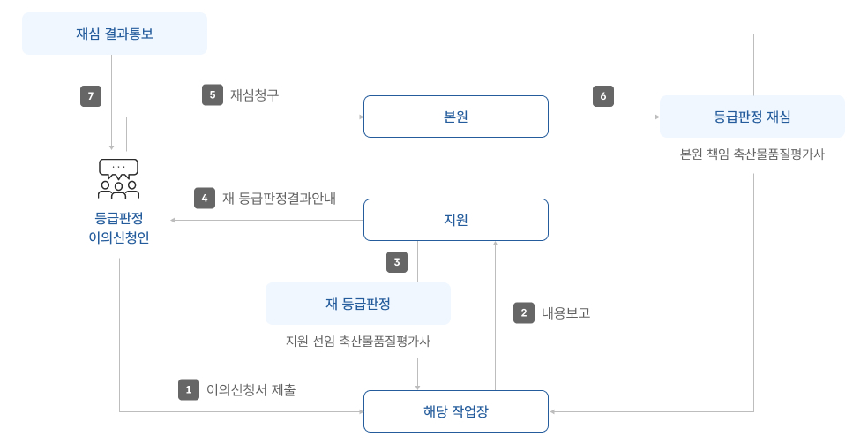Click step number 5 badge

(212, 95)
